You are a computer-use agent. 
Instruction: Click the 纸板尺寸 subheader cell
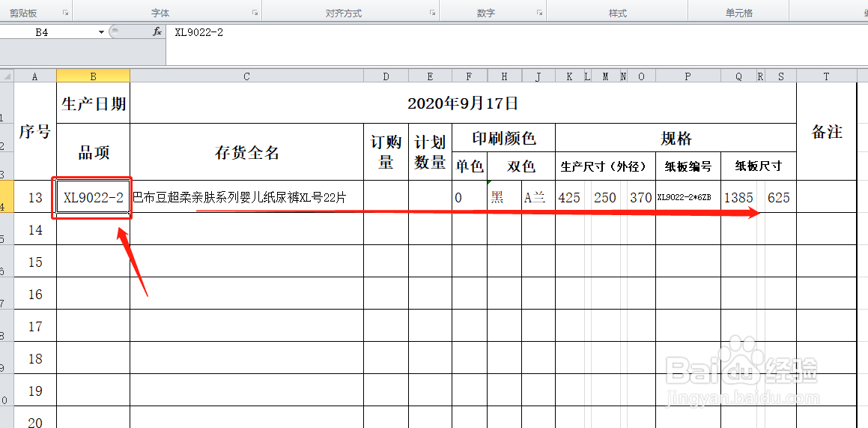pyautogui.click(x=759, y=166)
